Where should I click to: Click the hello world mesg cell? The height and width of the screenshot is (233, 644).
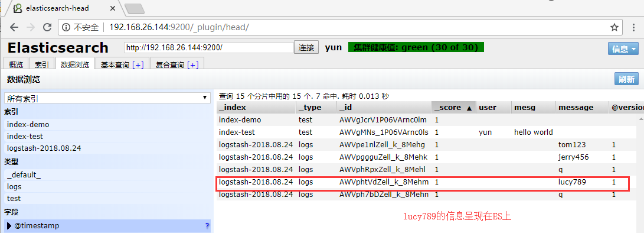pyautogui.click(x=534, y=132)
